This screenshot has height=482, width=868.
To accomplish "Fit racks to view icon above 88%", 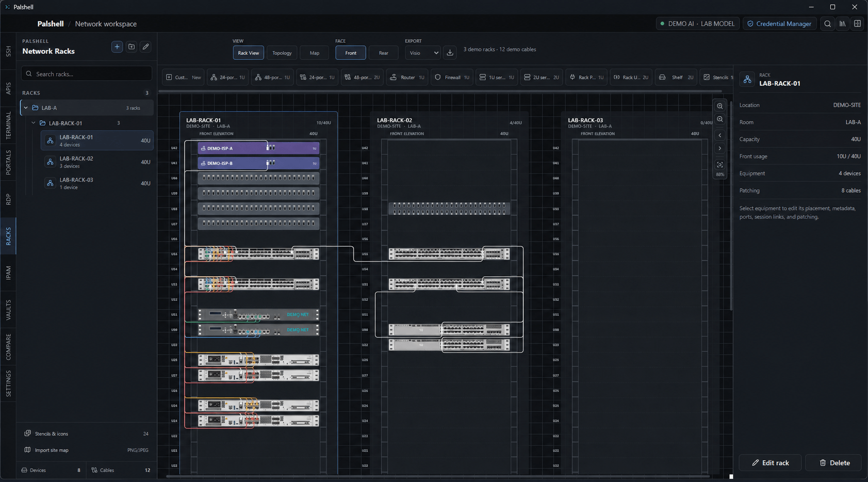I will coord(720,165).
